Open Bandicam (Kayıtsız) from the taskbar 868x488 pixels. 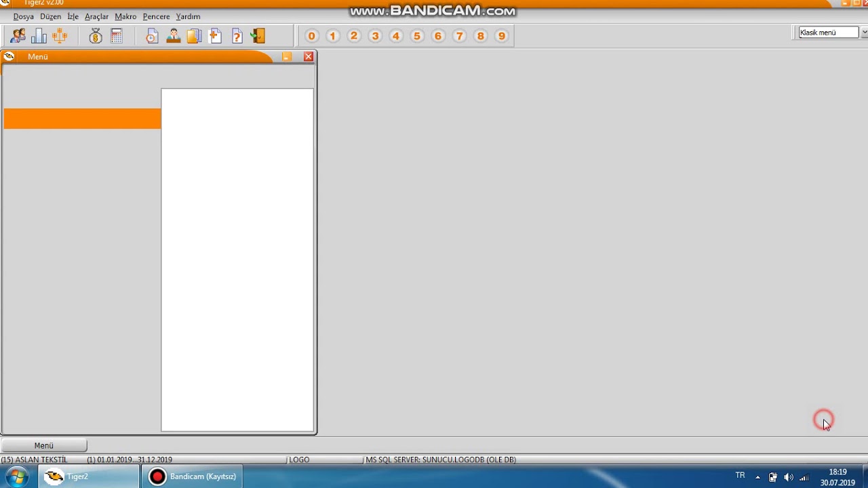(x=193, y=476)
